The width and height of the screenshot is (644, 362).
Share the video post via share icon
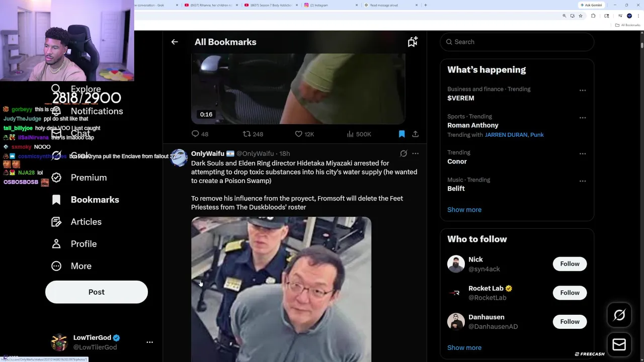click(x=415, y=134)
